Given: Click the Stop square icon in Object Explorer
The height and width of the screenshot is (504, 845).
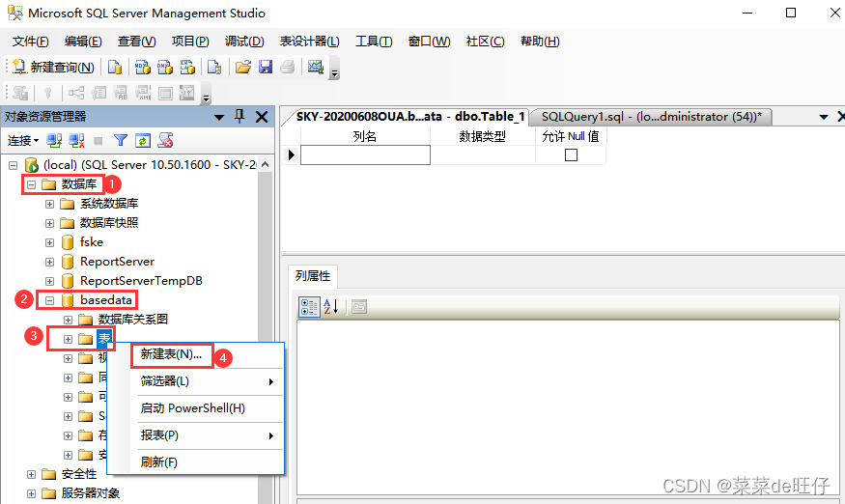Looking at the screenshot, I should [99, 141].
